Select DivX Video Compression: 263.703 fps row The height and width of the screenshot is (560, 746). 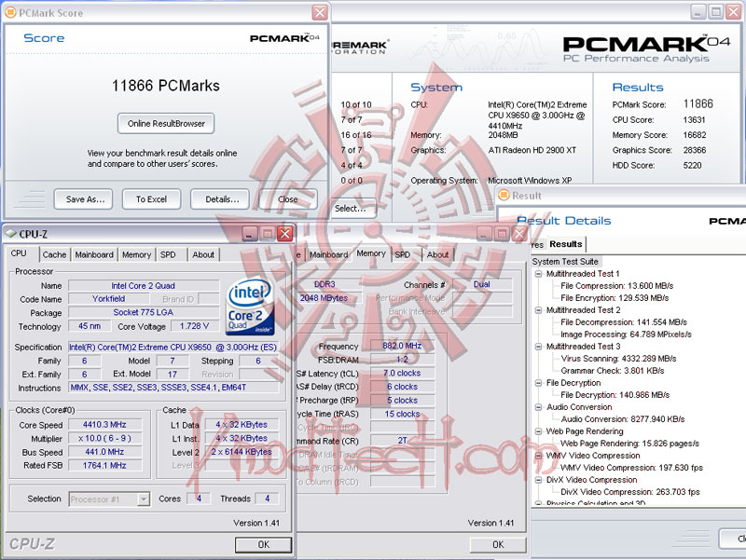(630, 492)
